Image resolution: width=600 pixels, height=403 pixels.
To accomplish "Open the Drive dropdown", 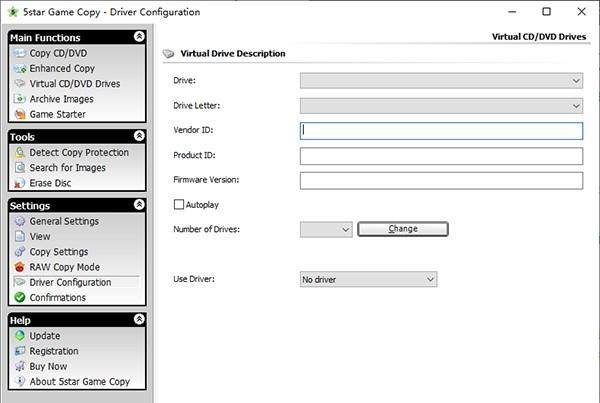I will pyautogui.click(x=441, y=81).
